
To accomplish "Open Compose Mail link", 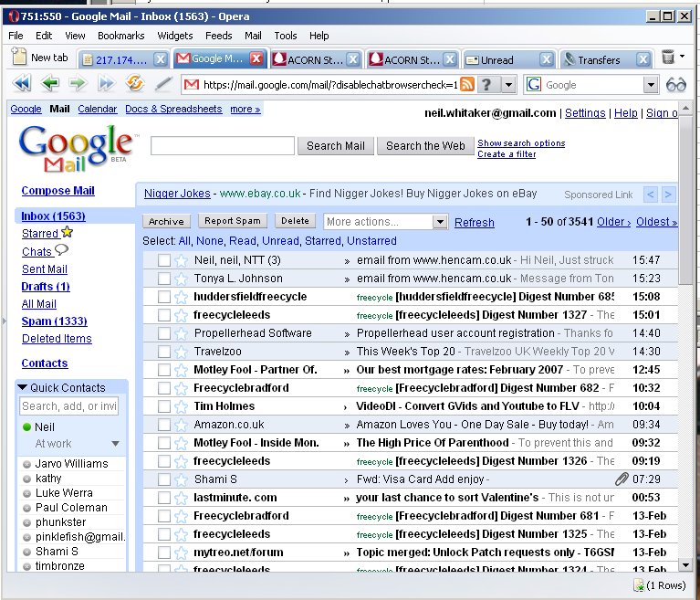I will [58, 191].
